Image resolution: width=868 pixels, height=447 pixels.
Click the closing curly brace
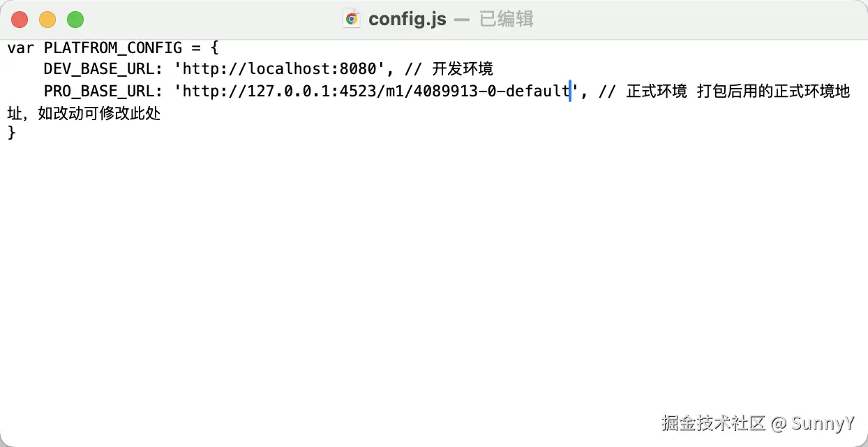pyautogui.click(x=11, y=133)
